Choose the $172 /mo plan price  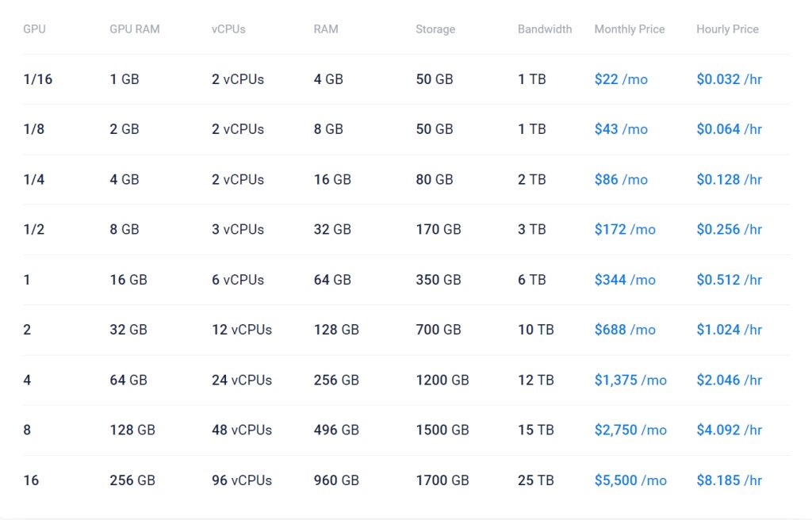tap(625, 230)
